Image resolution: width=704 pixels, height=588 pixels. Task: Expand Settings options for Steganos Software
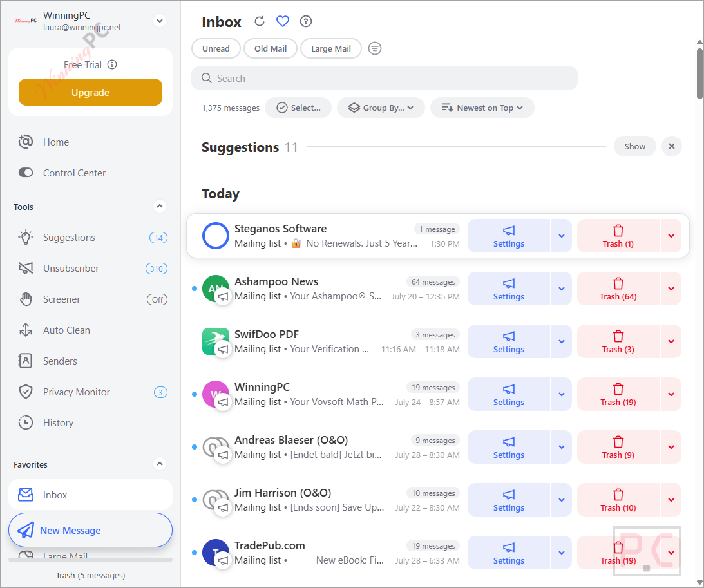point(562,236)
